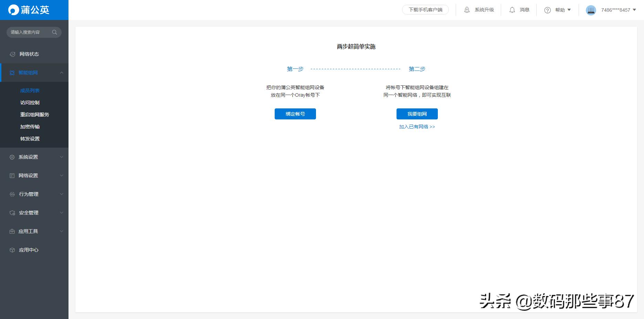Click the account number 7486****8457
Screen dimensions: 644x319
click(616, 10)
